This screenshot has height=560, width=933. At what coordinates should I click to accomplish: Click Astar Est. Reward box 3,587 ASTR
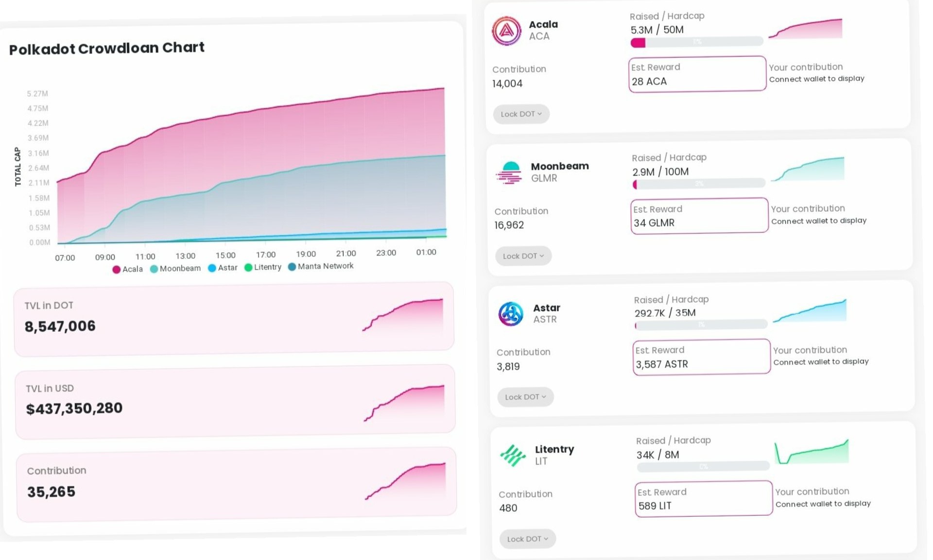[x=702, y=356]
